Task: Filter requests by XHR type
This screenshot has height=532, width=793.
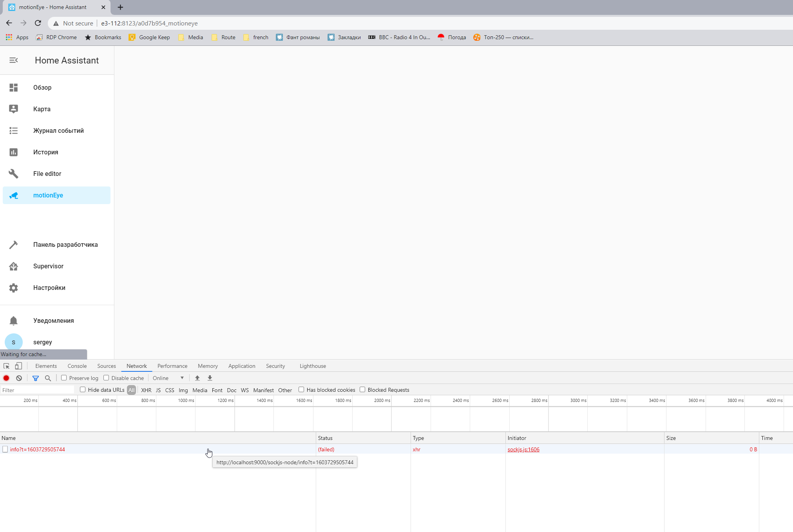Action: coord(146,390)
